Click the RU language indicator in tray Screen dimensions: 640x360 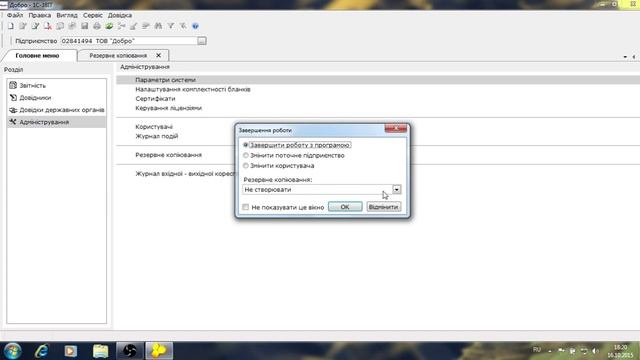(x=537, y=350)
